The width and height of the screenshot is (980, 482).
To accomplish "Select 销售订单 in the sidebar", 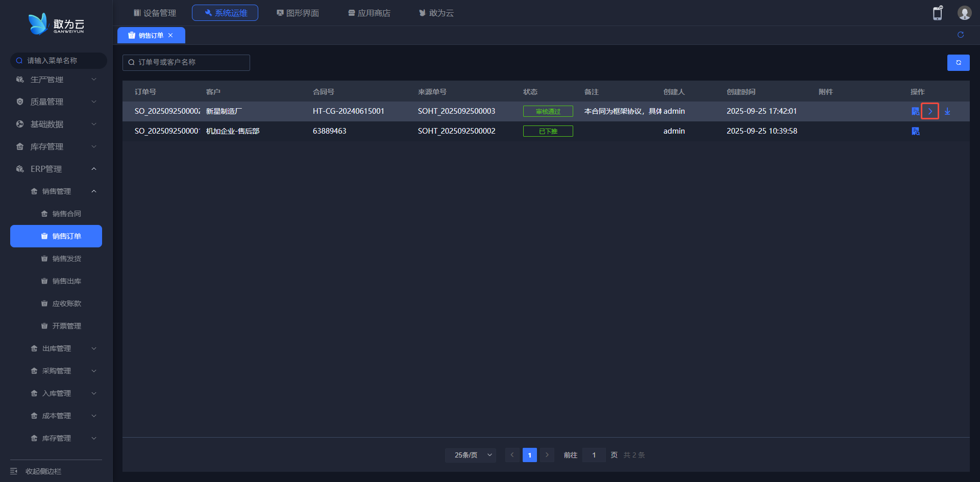I will 56,236.
